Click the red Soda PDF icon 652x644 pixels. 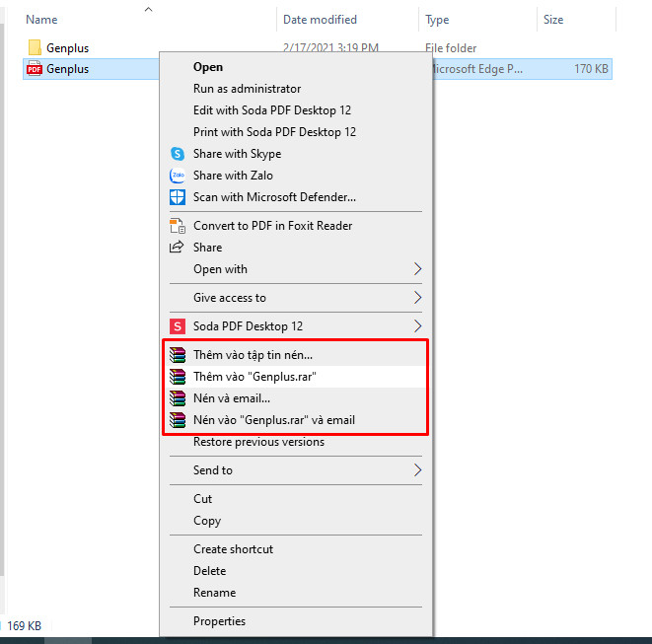[178, 326]
